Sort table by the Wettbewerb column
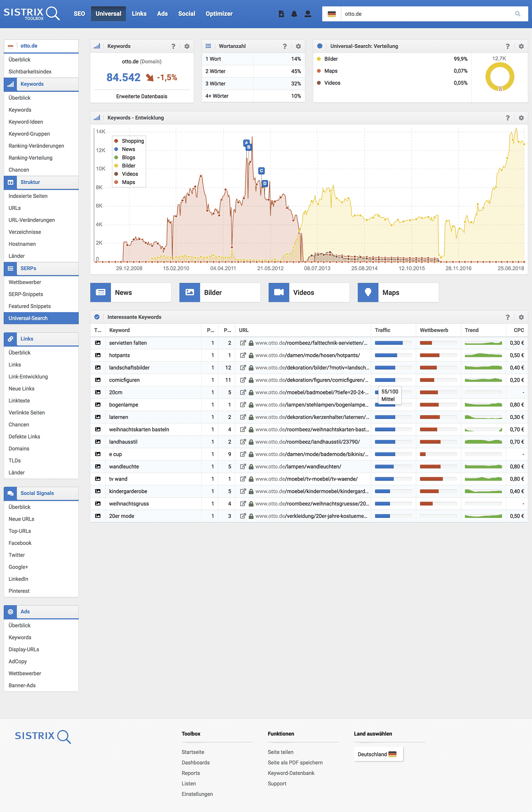The width and height of the screenshot is (532, 812). pyautogui.click(x=434, y=330)
